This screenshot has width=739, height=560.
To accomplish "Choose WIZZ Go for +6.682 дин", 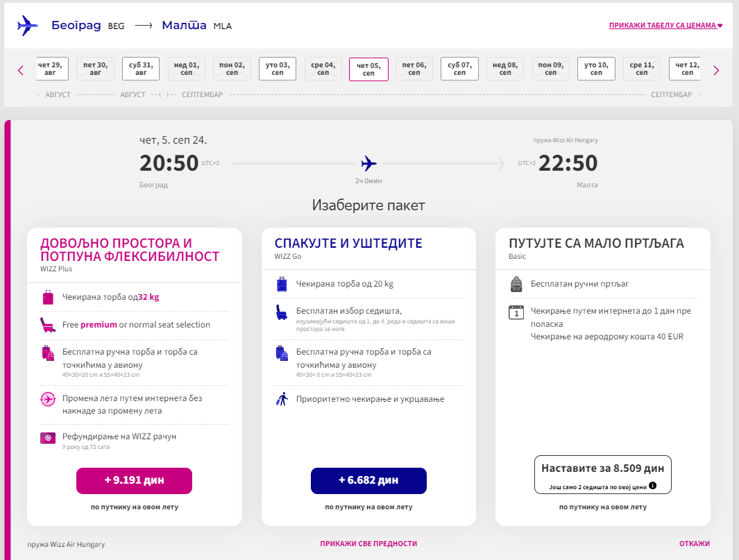I will 368,481.
